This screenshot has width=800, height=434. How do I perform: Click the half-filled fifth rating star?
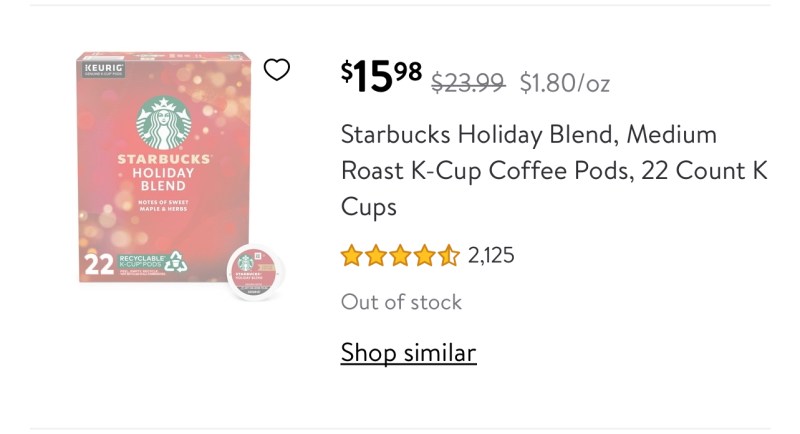click(x=449, y=256)
